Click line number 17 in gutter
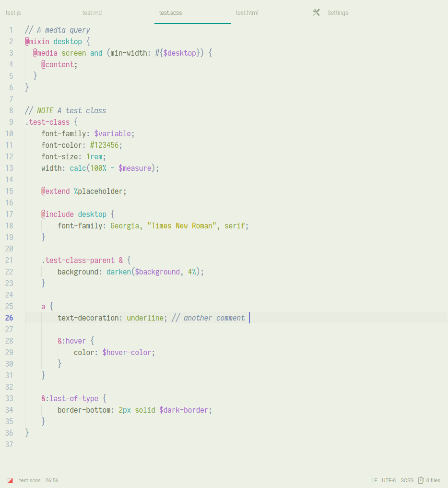This screenshot has width=448, height=488. pos(9,214)
